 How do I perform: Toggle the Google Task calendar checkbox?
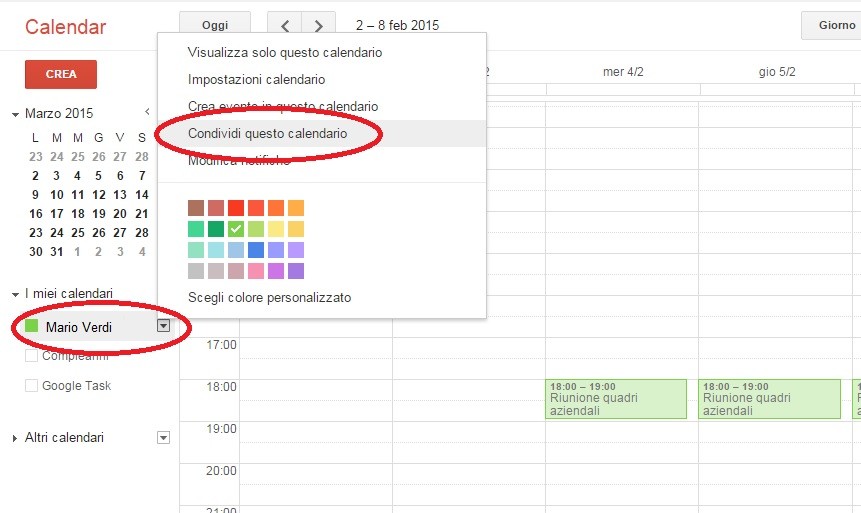coord(31,386)
